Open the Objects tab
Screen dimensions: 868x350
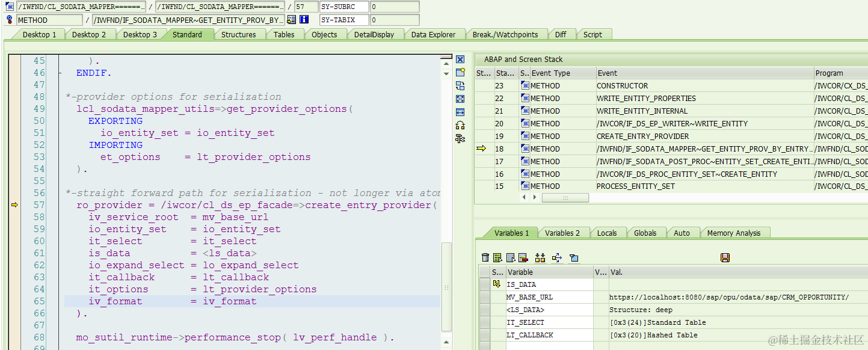coord(324,34)
